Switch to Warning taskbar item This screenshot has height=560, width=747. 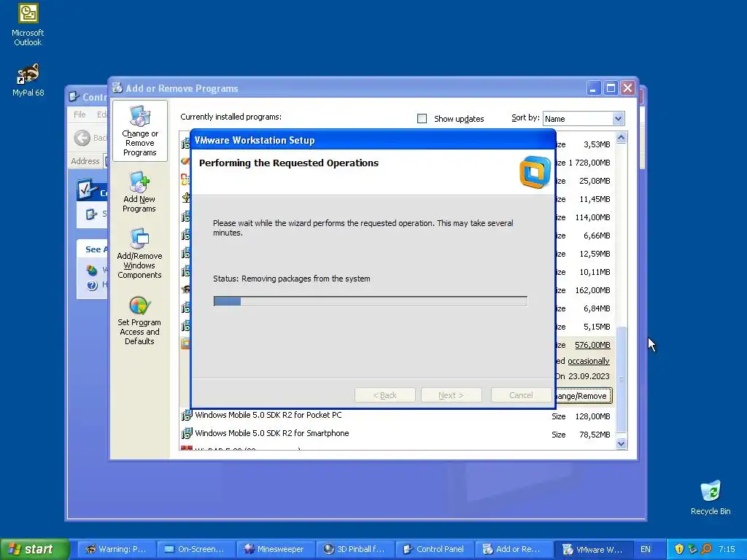116,549
